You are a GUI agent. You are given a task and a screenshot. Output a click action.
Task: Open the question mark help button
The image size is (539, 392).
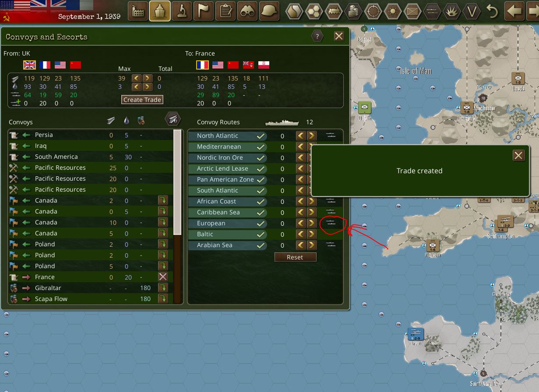(317, 36)
